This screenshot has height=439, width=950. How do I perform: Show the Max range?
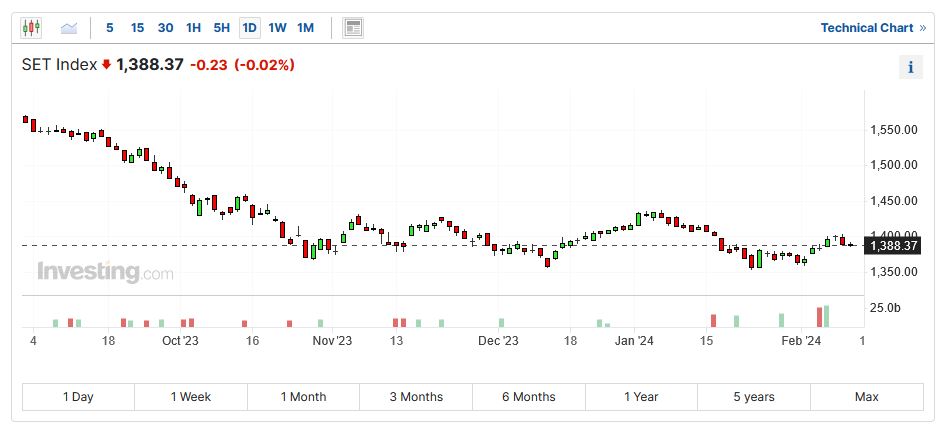pyautogui.click(x=867, y=397)
